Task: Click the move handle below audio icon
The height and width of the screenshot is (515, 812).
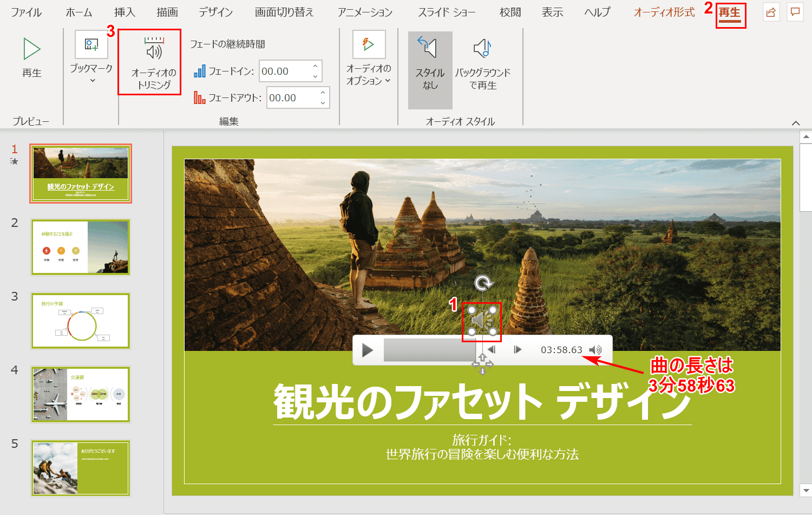Action: (x=482, y=364)
